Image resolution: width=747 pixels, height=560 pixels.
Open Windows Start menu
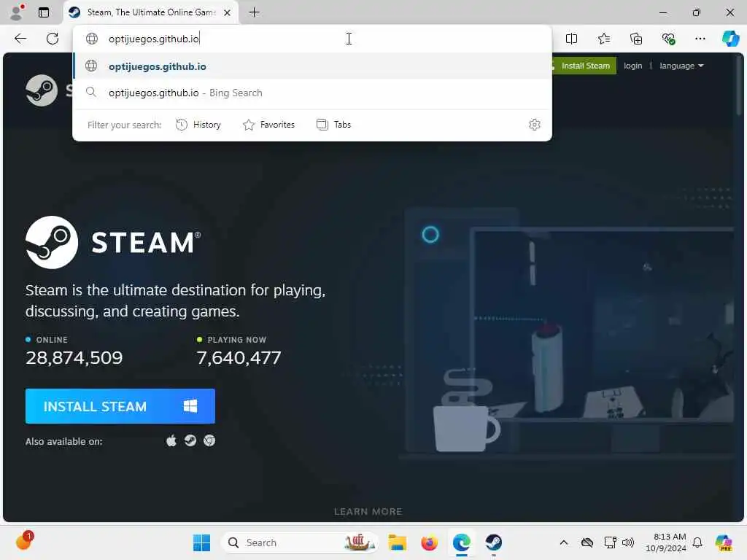tap(201, 542)
